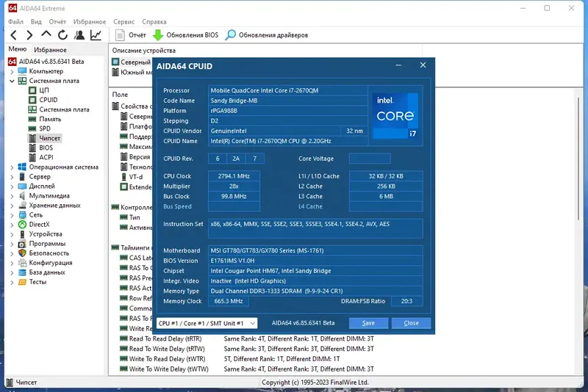Go up one level with the up arrow icon
Screen dimensions: 588x392
(46, 35)
